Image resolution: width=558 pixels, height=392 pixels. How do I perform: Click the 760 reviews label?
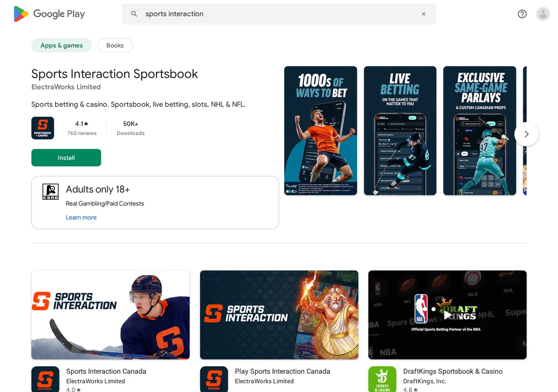(82, 133)
